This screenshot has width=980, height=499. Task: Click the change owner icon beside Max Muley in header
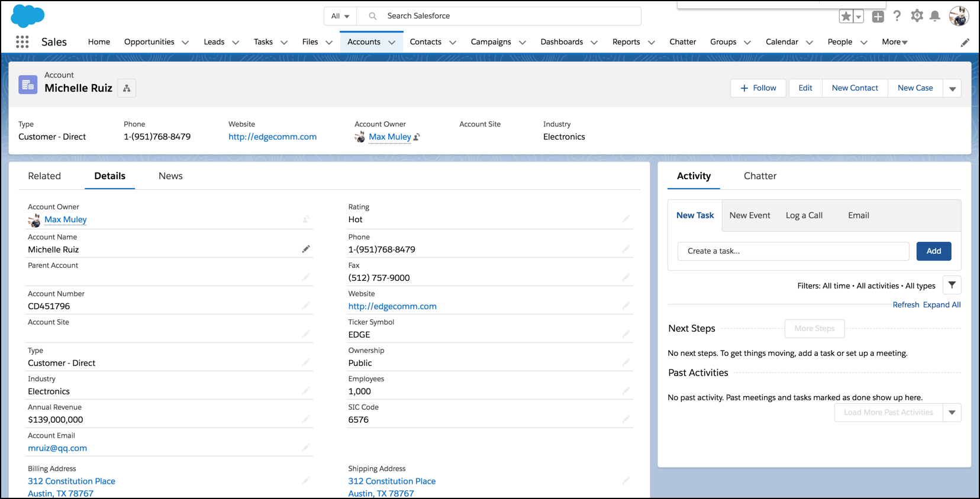(417, 137)
